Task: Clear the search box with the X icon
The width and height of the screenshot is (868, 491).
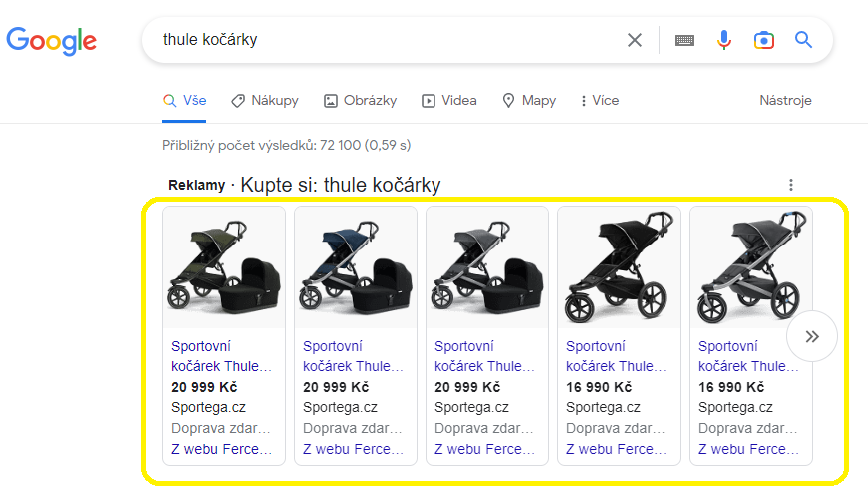Action: pos(635,40)
